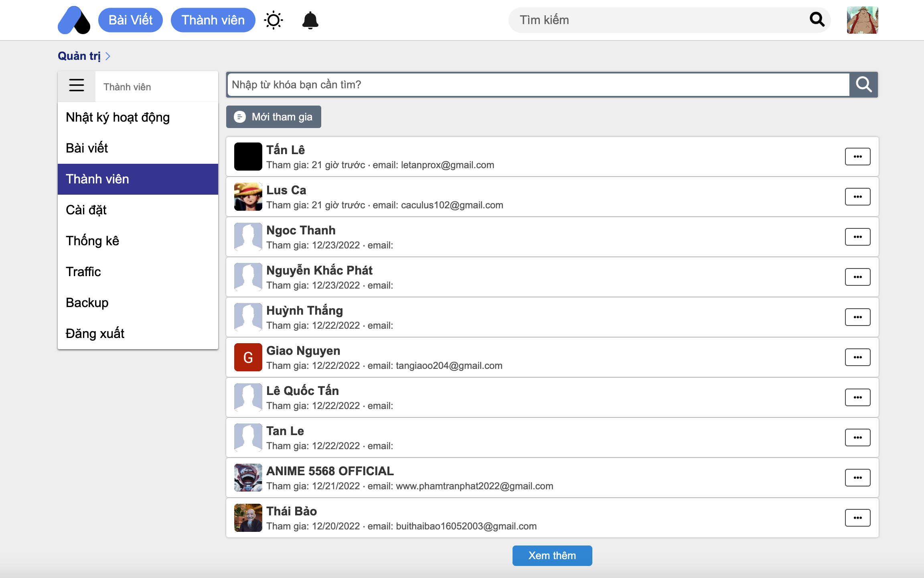Click the app logo icon
The width and height of the screenshot is (924, 578).
pyautogui.click(x=74, y=20)
